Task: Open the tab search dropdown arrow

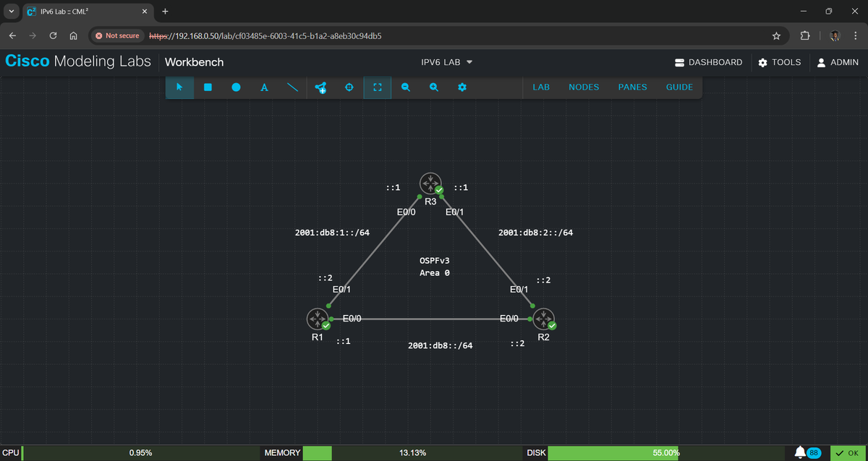Action: tap(11, 12)
